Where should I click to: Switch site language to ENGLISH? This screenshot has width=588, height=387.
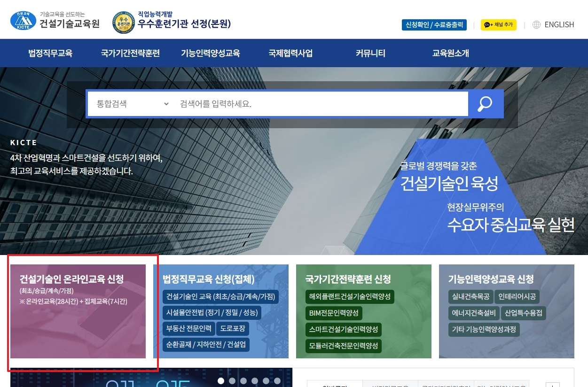(559, 25)
